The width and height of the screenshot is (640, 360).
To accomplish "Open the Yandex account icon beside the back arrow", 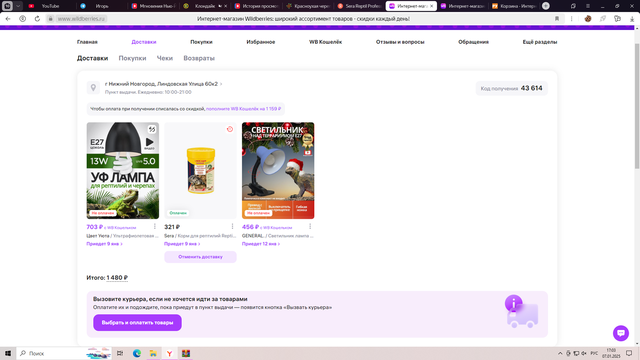I will (22, 19).
